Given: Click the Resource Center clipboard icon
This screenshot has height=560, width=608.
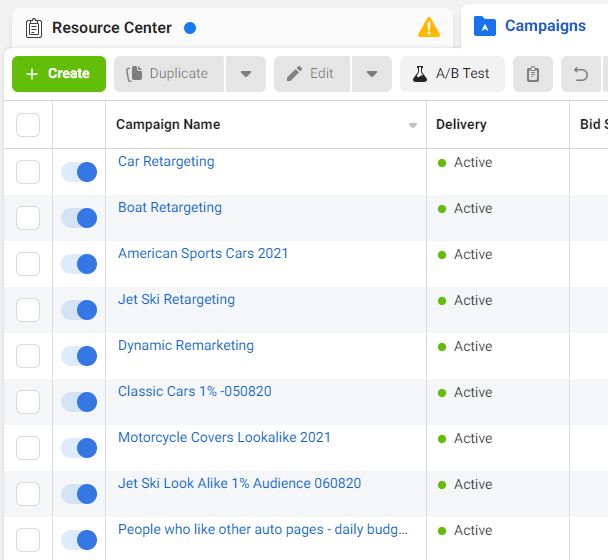Looking at the screenshot, I should [34, 28].
